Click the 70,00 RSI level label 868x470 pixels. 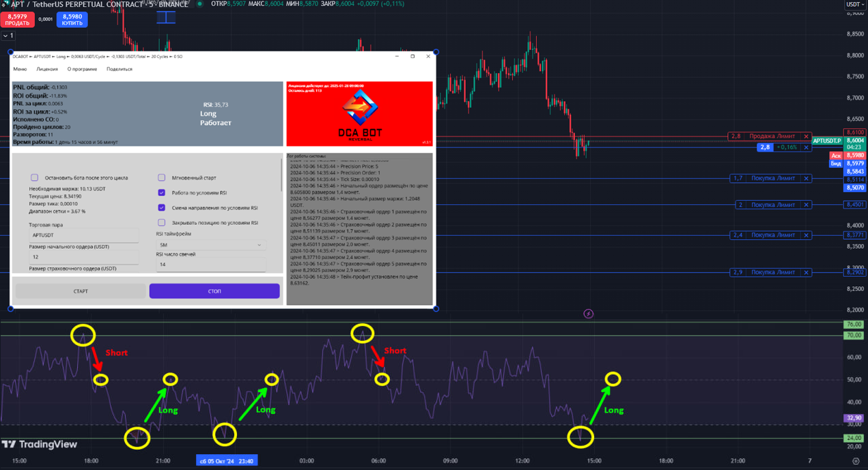coord(854,335)
